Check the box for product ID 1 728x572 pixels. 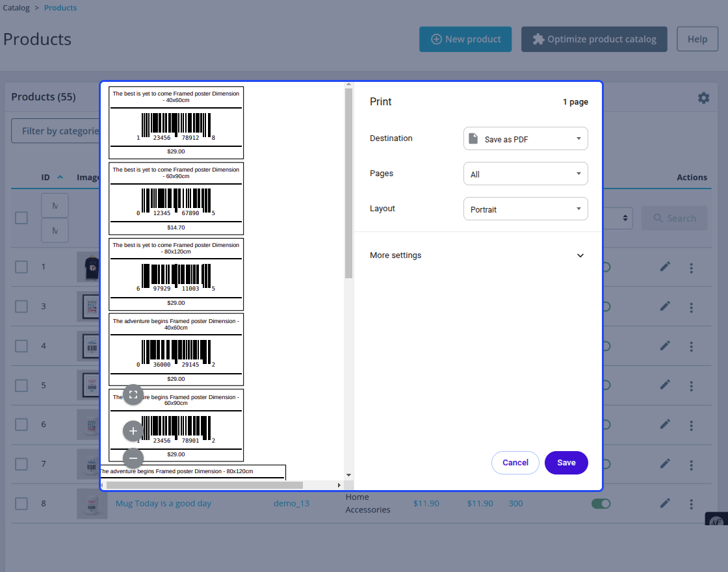[21, 267]
